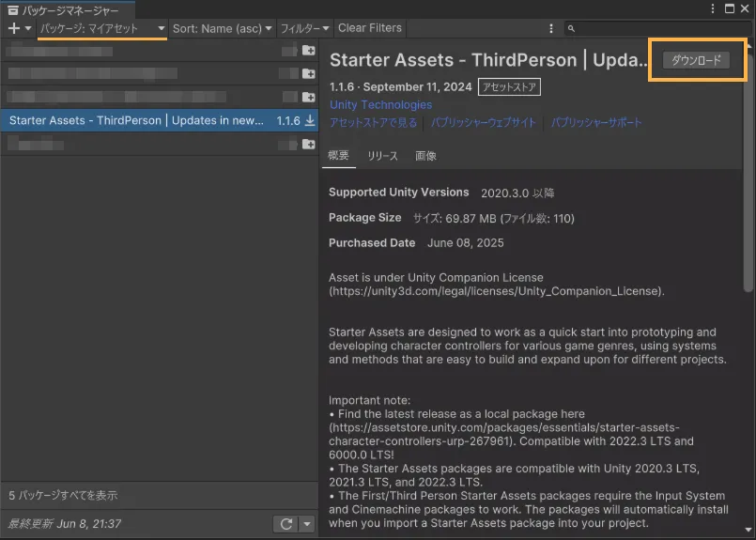Viewport: 756px width, 540px height.
Task: Click the Supported Unity Versions label
Action: (399, 193)
